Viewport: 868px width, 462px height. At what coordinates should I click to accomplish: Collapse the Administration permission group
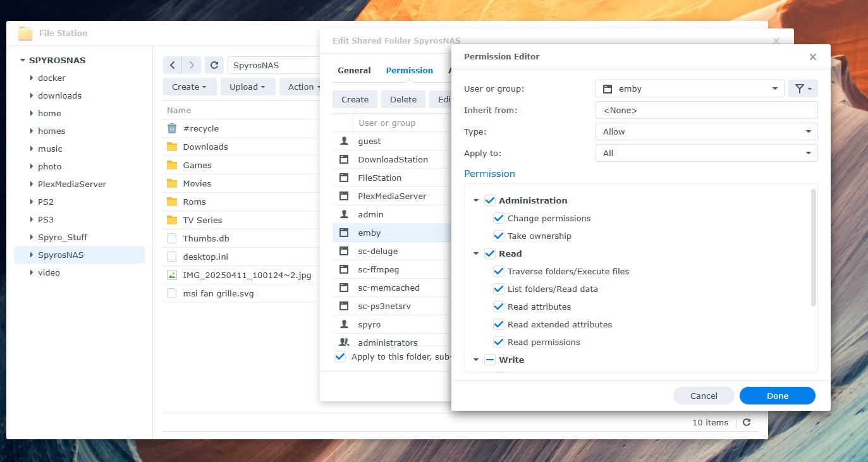[x=476, y=201]
